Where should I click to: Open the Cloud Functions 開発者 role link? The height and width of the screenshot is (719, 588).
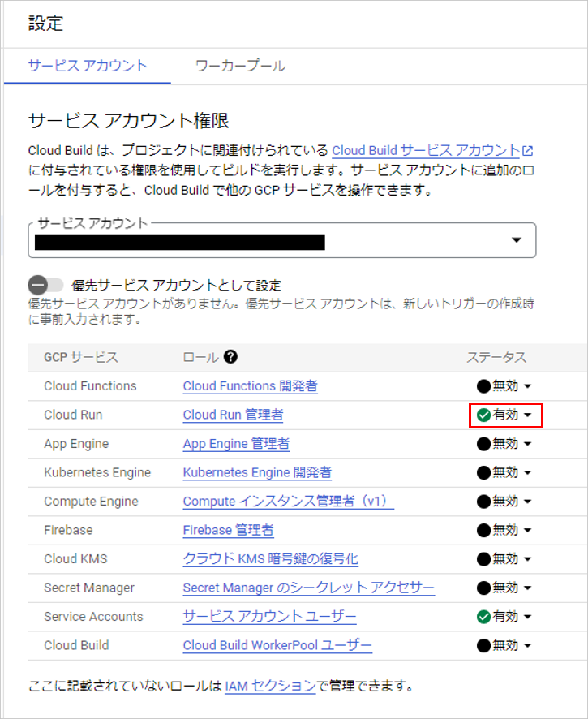pos(251,386)
